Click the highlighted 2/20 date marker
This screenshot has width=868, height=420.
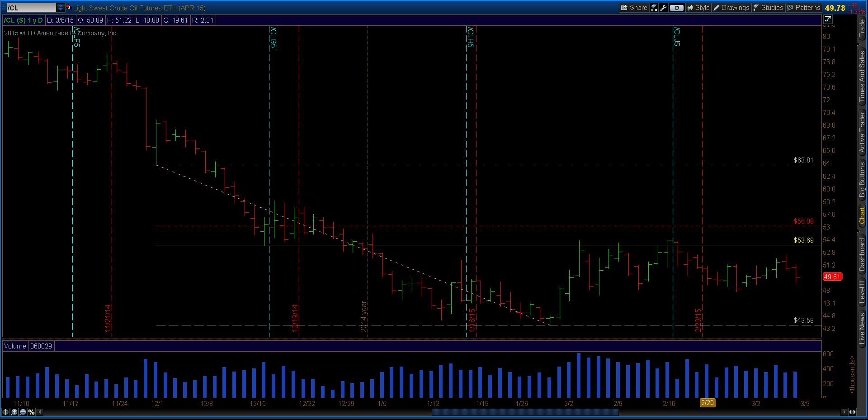(x=708, y=403)
